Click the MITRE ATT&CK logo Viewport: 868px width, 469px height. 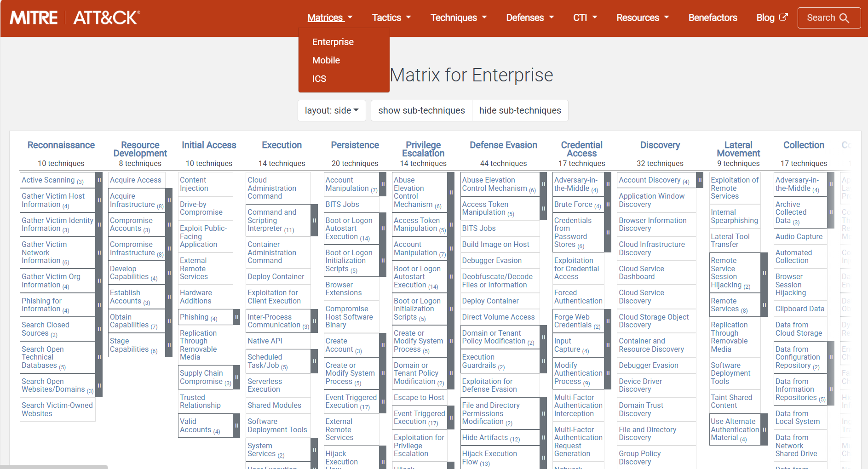[x=75, y=18]
